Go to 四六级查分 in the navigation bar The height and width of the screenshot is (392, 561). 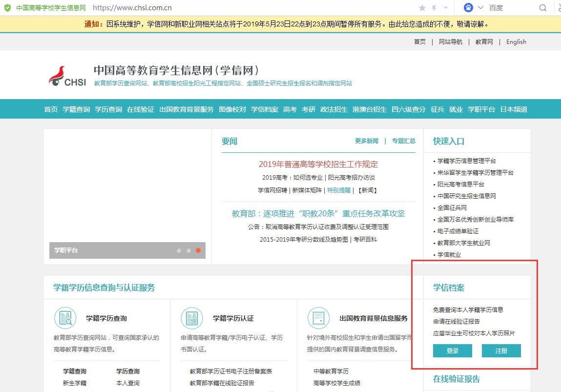click(x=409, y=109)
